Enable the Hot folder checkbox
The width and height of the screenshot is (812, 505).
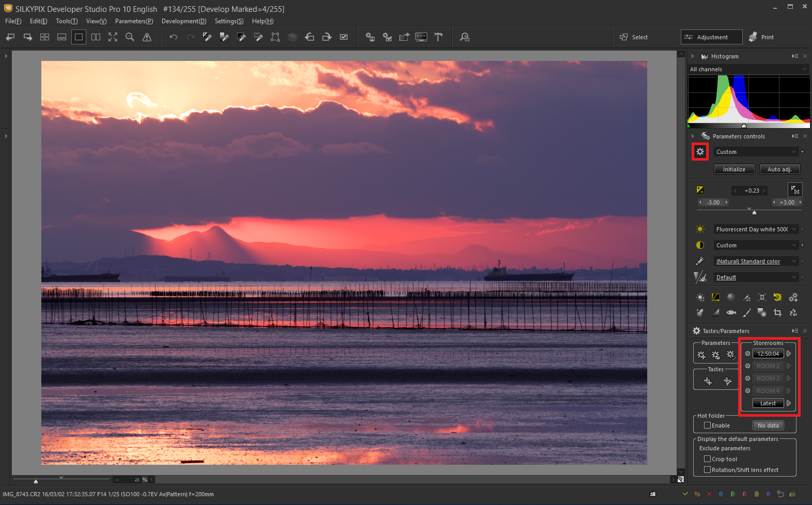point(707,425)
